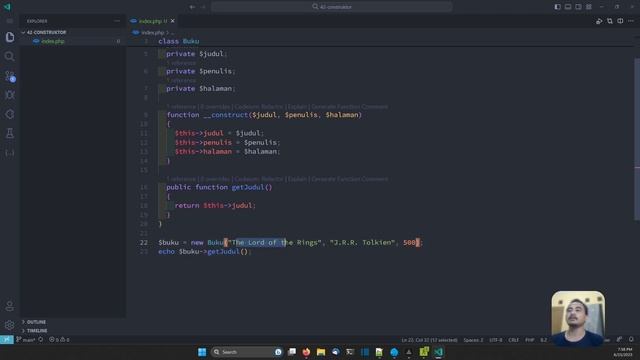Click the code lens above getJudul

[x=277, y=179]
